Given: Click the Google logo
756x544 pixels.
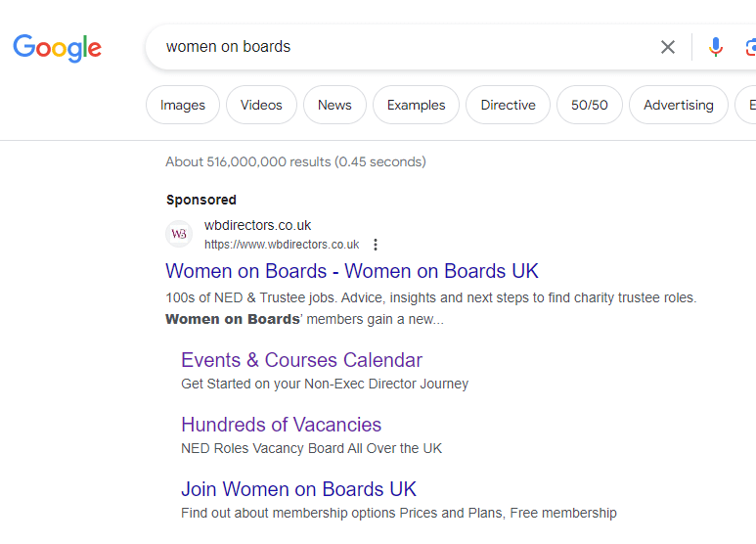Looking at the screenshot, I should pyautogui.click(x=57, y=48).
